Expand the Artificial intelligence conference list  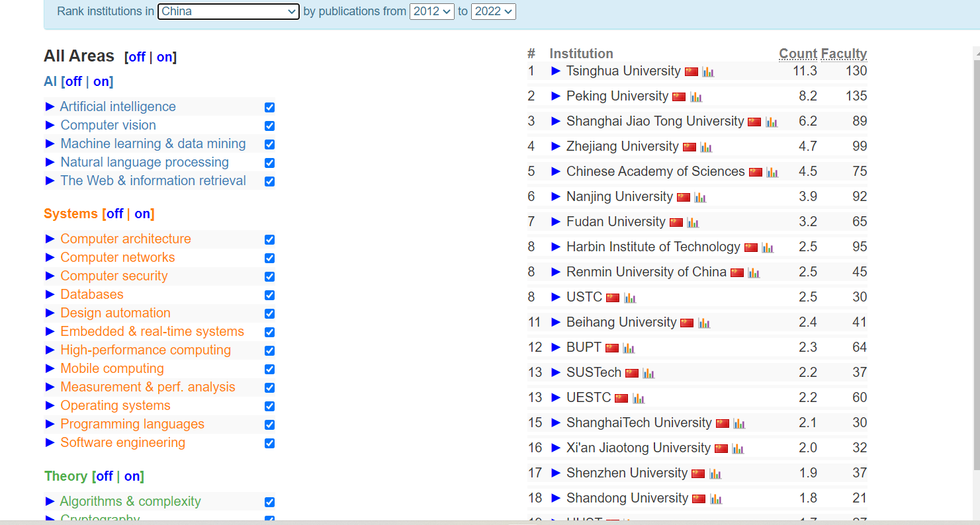click(50, 106)
